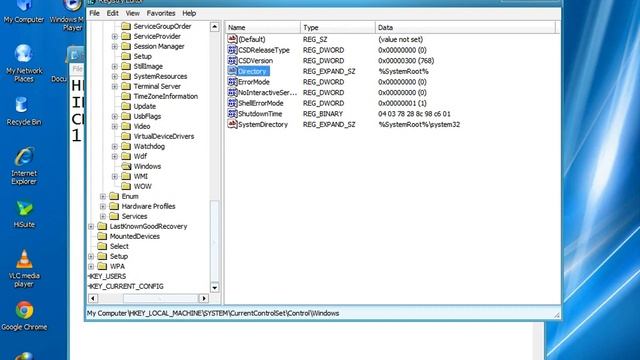Click the ShutdownTime binary value icon
640x360 pixels.
tap(232, 113)
